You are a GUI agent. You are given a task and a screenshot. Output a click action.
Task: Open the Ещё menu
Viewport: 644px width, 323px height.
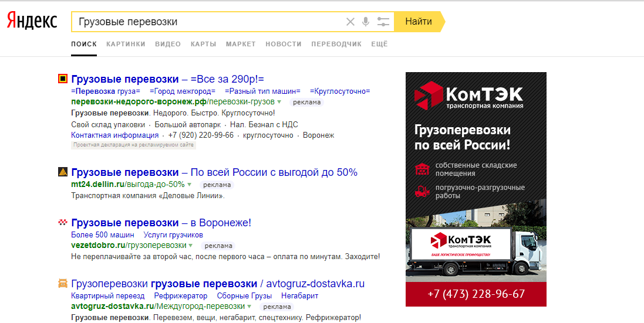click(379, 44)
